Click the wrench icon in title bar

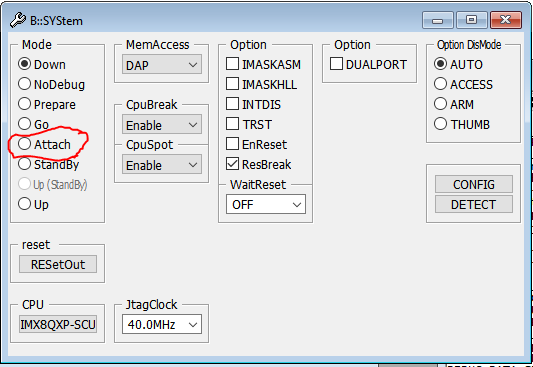pos(18,20)
